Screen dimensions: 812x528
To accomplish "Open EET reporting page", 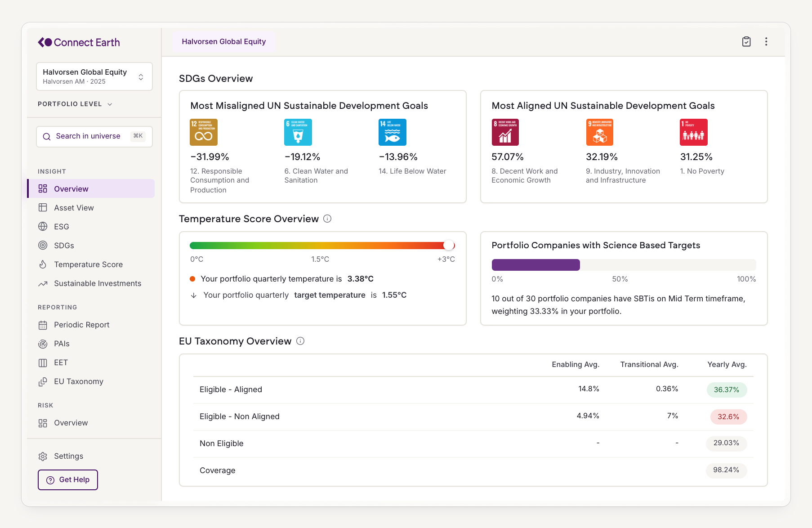I will (91, 362).
